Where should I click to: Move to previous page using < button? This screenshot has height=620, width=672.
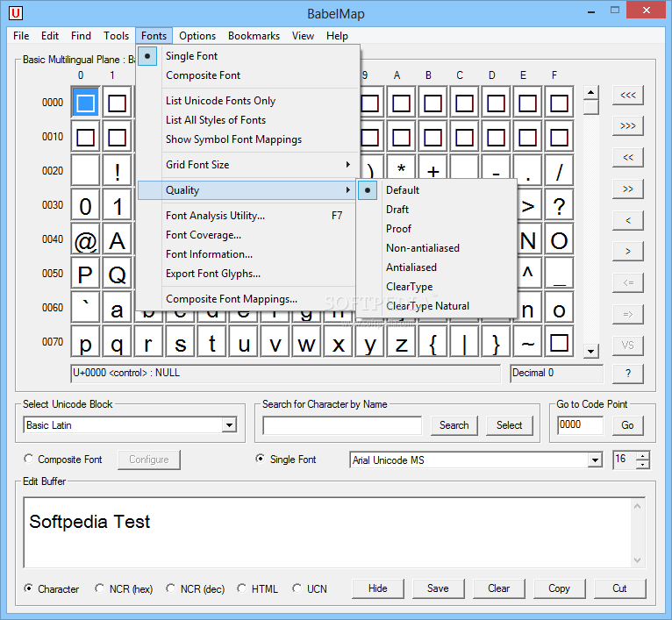[x=628, y=220]
